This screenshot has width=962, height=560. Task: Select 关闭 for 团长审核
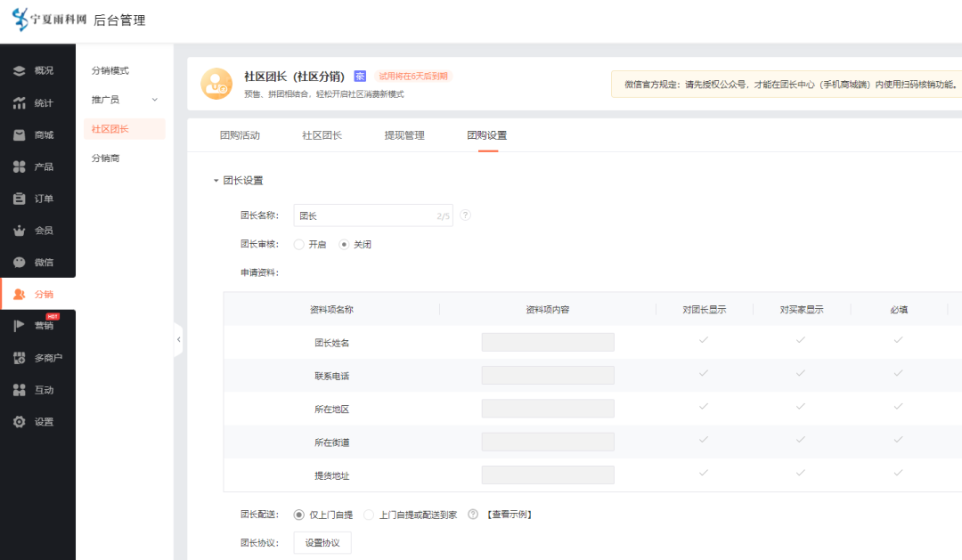[x=344, y=244]
